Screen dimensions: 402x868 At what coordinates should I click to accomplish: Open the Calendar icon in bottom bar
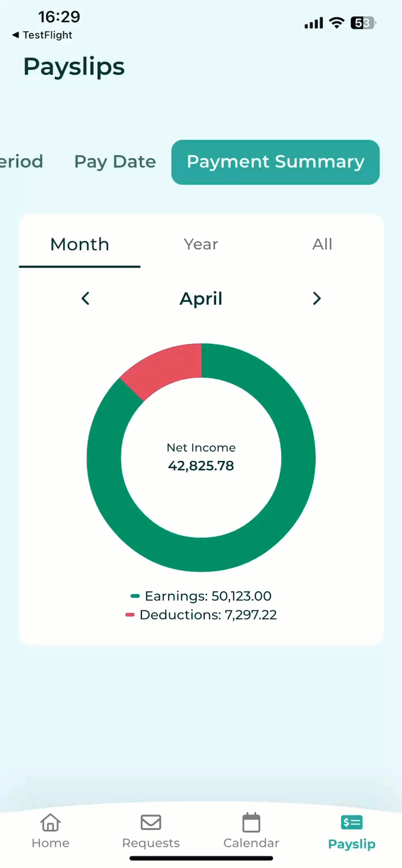tap(251, 822)
